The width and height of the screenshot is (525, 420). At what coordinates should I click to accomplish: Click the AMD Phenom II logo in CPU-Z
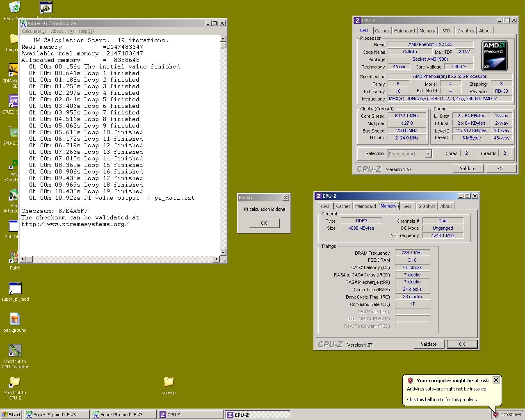[x=494, y=56]
